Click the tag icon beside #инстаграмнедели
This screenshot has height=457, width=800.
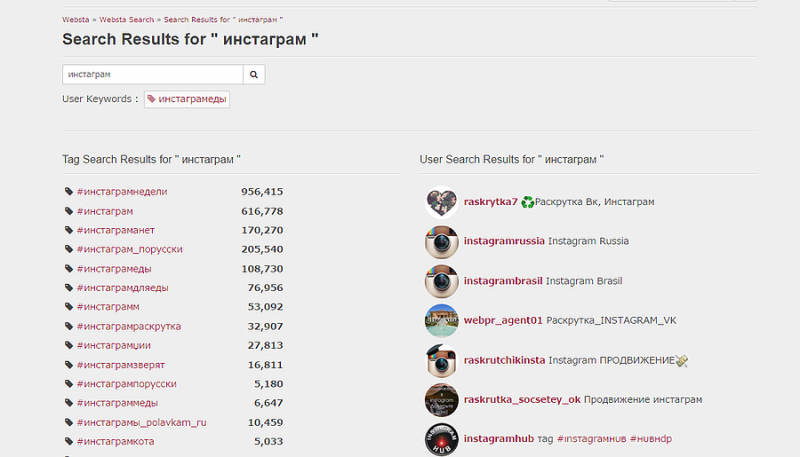pyautogui.click(x=69, y=192)
